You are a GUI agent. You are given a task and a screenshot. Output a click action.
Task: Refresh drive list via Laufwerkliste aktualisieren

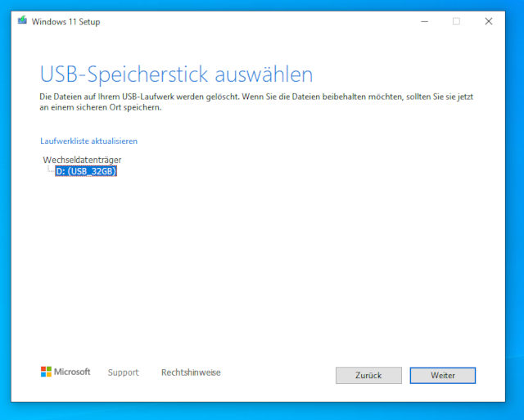[88, 141]
